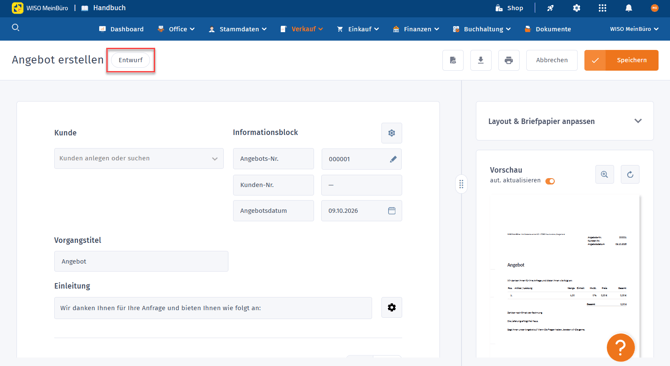Click Abbrechen to cancel
The height and width of the screenshot is (366, 670).
click(x=552, y=60)
